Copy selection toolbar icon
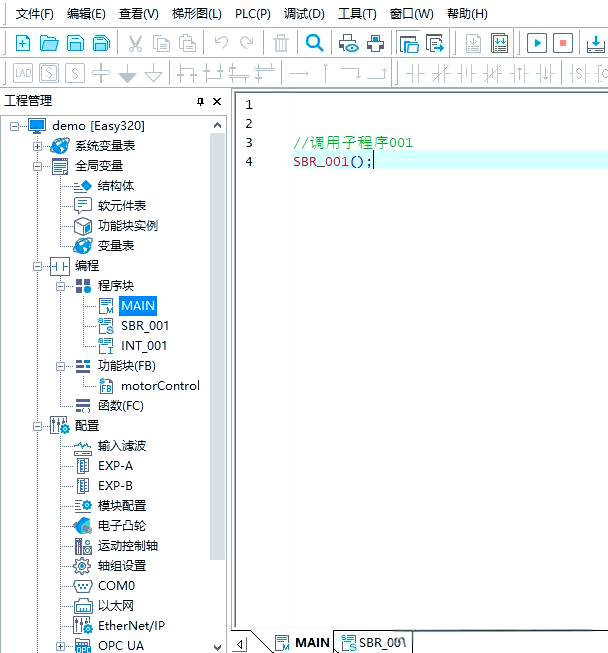 (161, 43)
